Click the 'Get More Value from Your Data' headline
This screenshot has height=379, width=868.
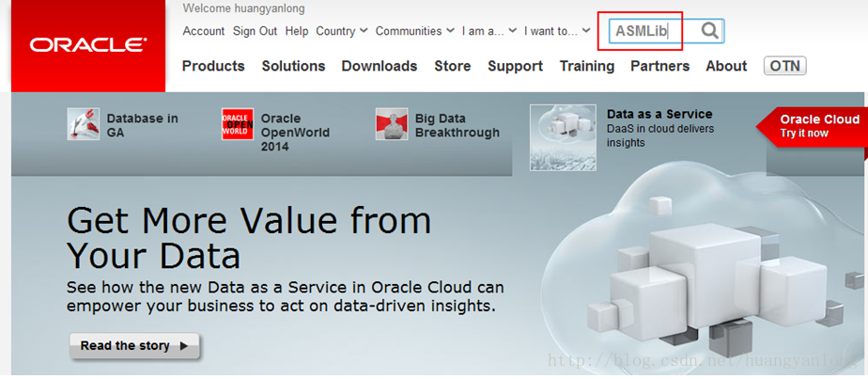[x=249, y=238]
